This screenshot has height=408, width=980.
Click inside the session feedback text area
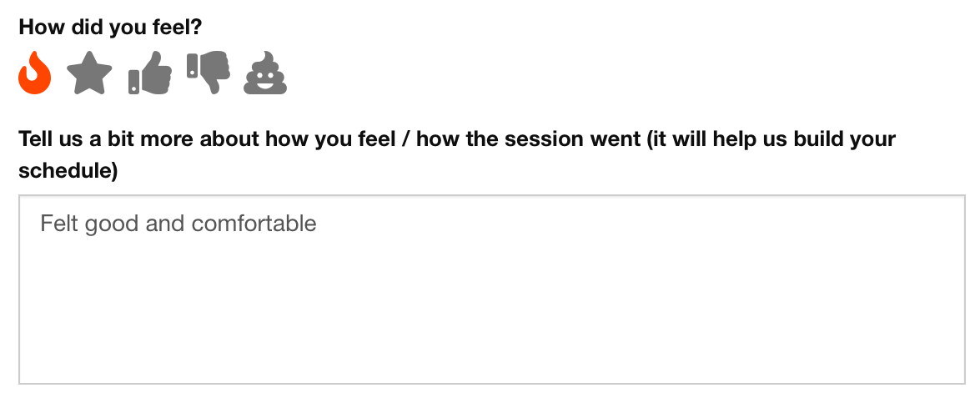(492, 290)
